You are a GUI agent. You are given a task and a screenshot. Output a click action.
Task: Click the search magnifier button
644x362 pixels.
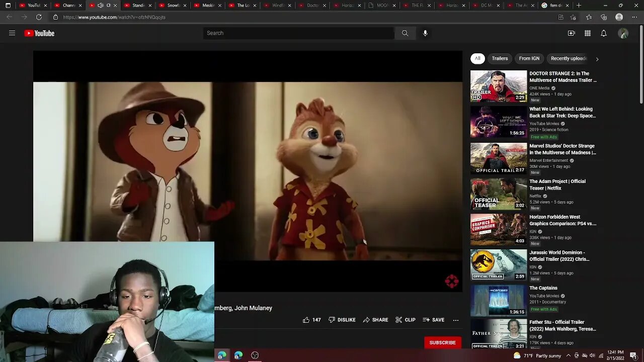(405, 33)
